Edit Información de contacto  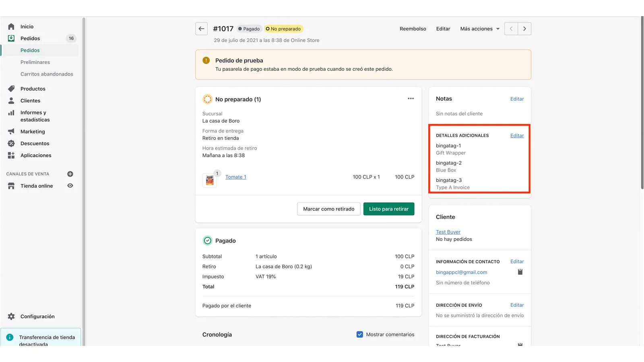[x=517, y=261]
